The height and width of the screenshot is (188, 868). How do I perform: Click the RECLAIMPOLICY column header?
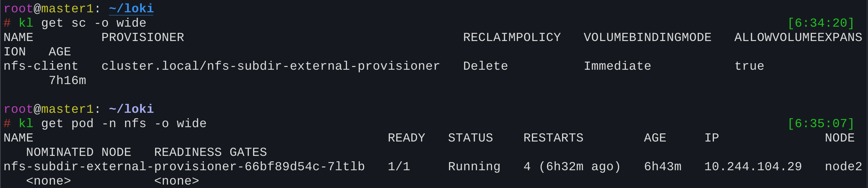coord(512,38)
